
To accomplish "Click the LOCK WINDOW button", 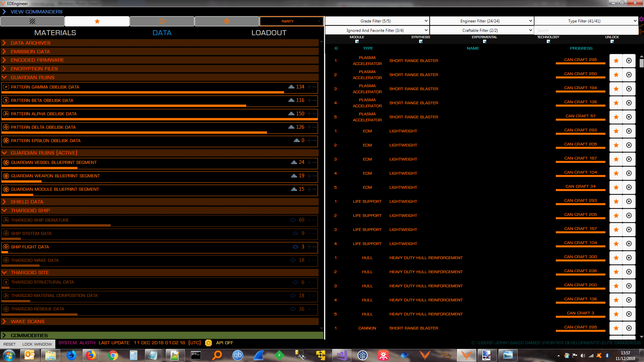I will point(37,344).
